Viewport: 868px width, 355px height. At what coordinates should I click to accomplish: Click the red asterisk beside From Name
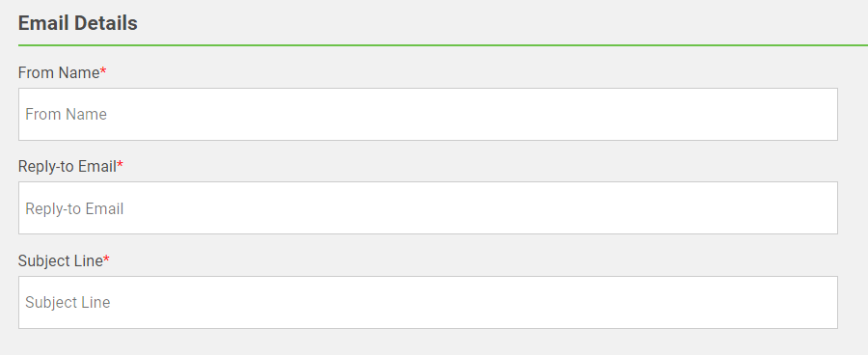tap(103, 70)
